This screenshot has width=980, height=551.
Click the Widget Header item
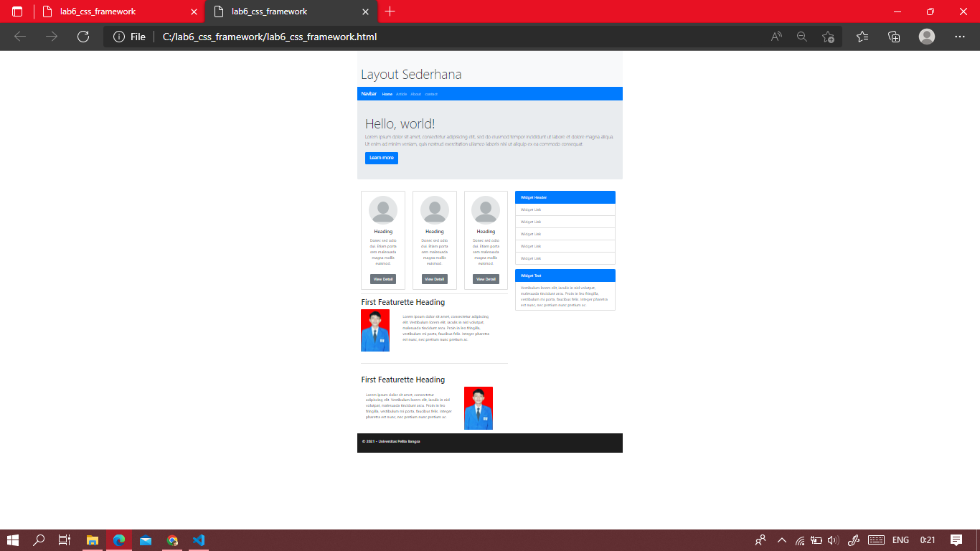point(565,197)
